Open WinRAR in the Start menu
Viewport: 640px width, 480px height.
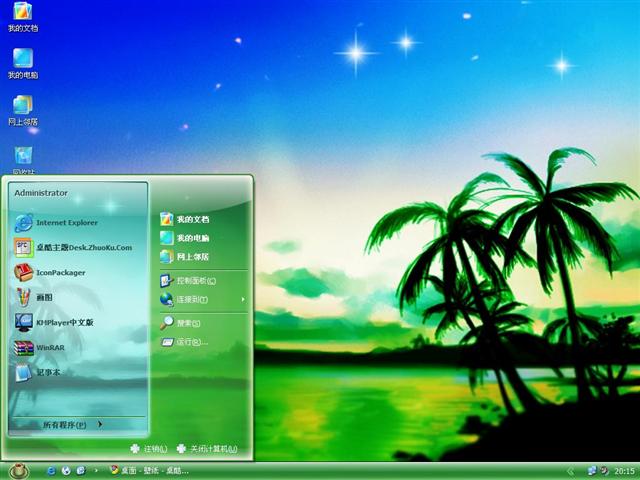[x=50, y=348]
